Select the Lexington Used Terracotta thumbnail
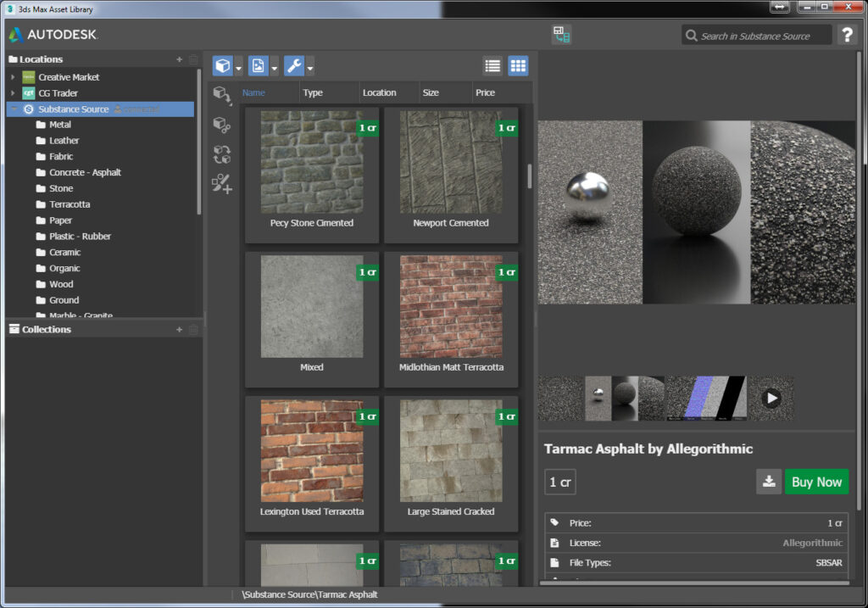 [x=312, y=451]
